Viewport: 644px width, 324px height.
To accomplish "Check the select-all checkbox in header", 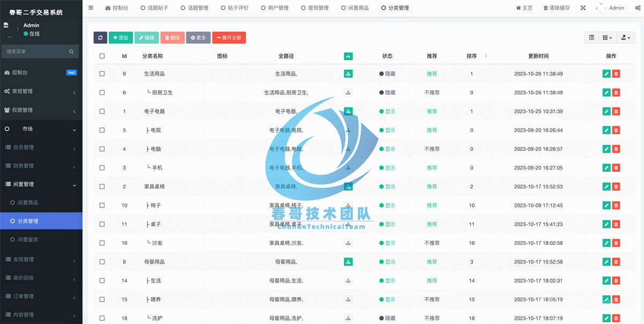I will tap(102, 56).
